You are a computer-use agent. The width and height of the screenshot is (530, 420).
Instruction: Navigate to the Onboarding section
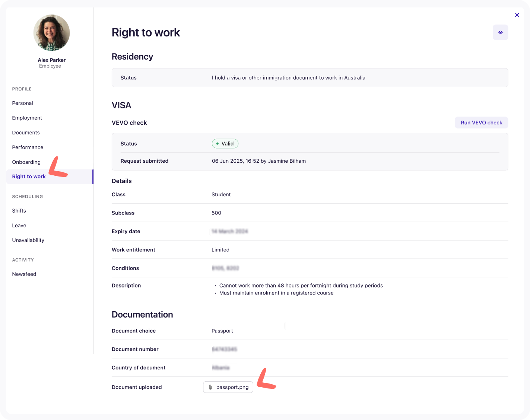(x=26, y=162)
